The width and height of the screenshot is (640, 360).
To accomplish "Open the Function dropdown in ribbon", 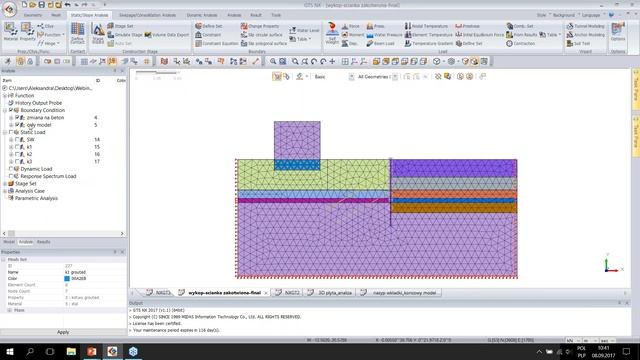I will 51,35.
